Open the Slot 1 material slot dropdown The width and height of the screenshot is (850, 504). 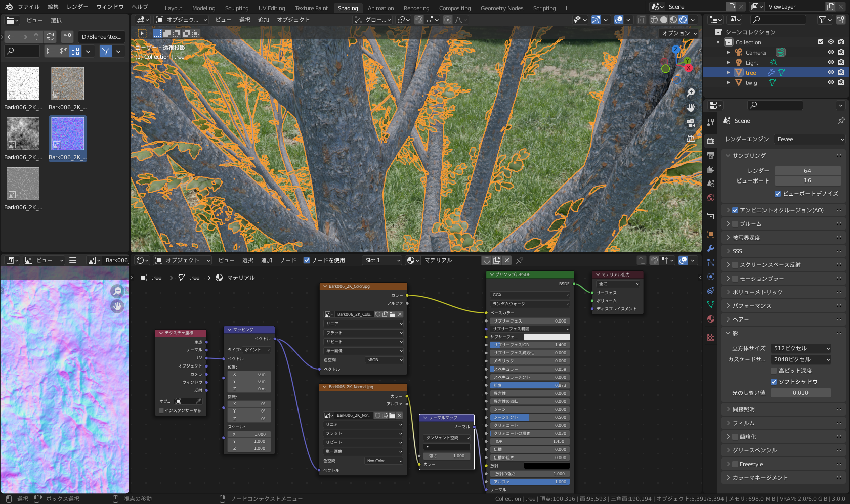[x=382, y=260]
